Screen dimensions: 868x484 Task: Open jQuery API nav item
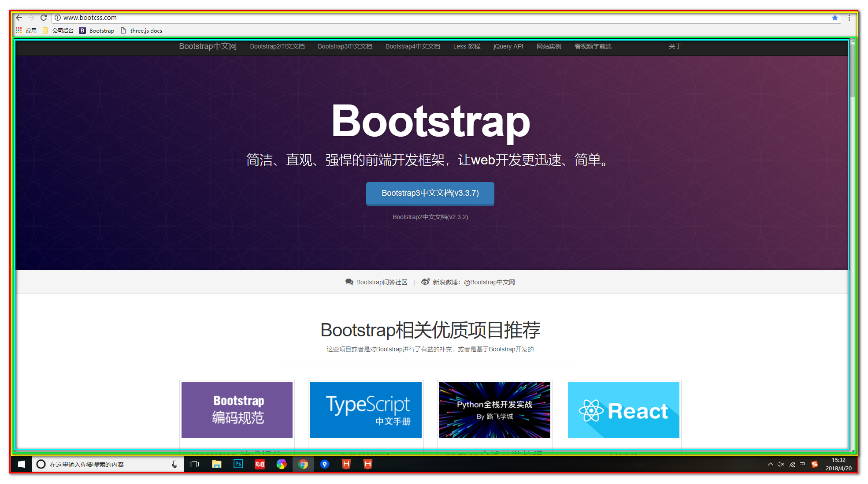tap(508, 46)
